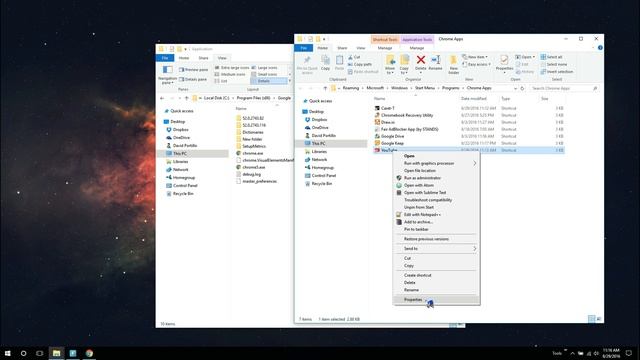The image size is (640, 360).
Task: Click chrome.exe icon in Application window
Action: pyautogui.click(x=238, y=153)
